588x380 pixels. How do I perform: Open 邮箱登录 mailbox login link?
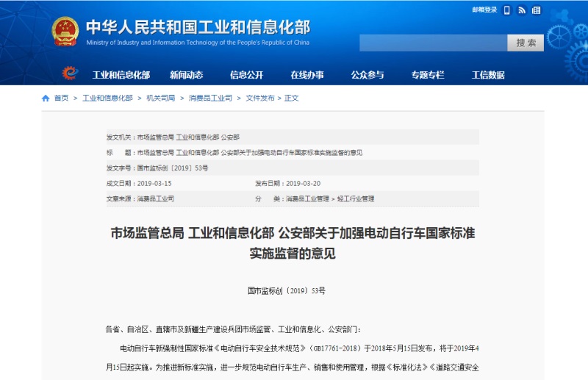point(484,10)
